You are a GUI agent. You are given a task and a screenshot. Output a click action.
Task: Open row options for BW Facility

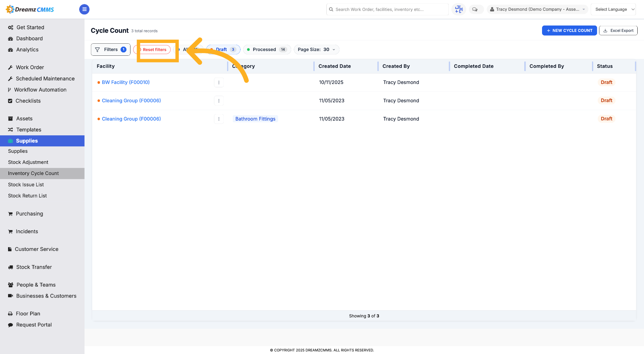(219, 82)
